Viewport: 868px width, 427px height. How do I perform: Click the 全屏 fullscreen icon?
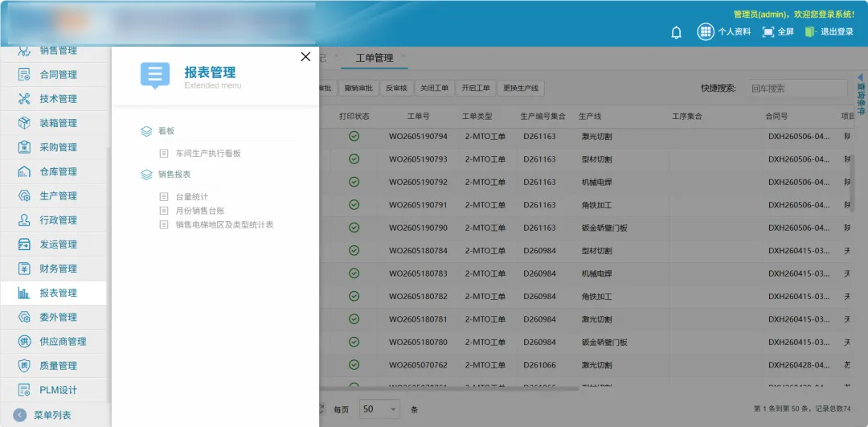point(768,32)
